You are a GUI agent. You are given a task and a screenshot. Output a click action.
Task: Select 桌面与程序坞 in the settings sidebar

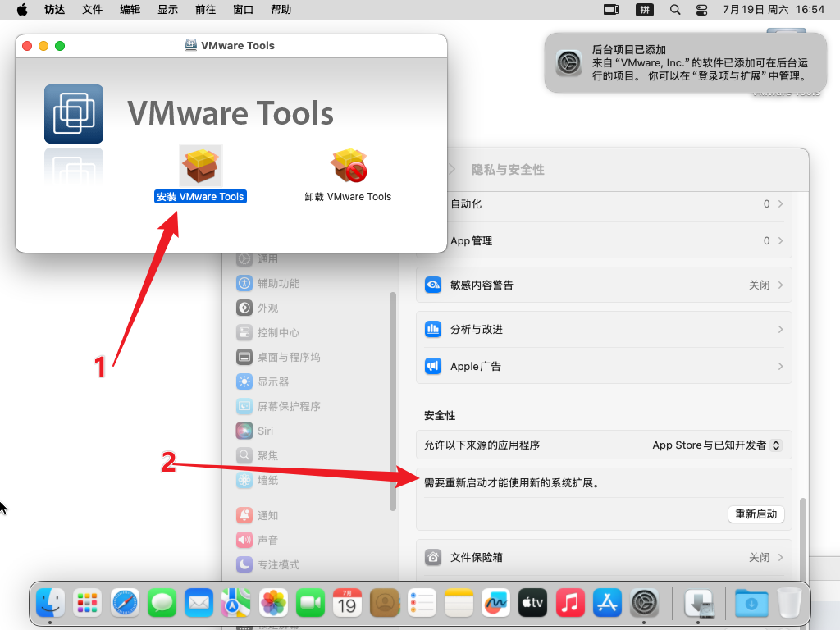pyautogui.click(x=313, y=358)
